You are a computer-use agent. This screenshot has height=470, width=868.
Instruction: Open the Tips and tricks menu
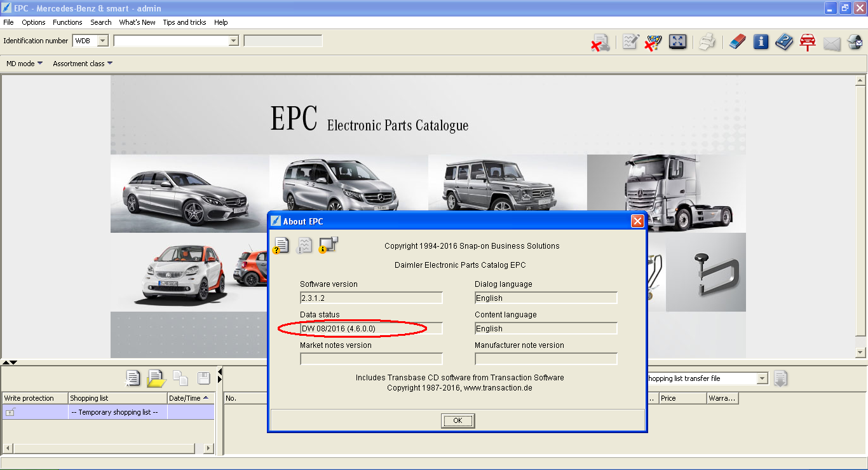[x=184, y=22]
